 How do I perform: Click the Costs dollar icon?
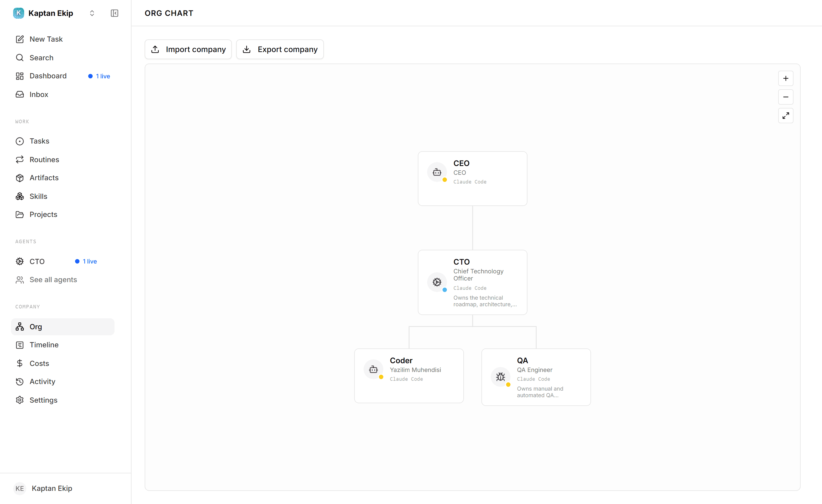(x=20, y=363)
